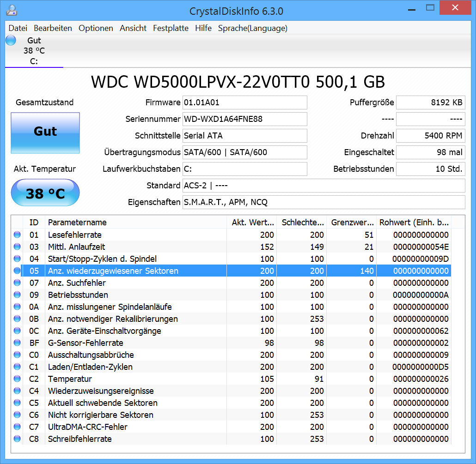This screenshot has width=476, height=464.
Task: Click the Parametername column header
Action: [x=136, y=222]
